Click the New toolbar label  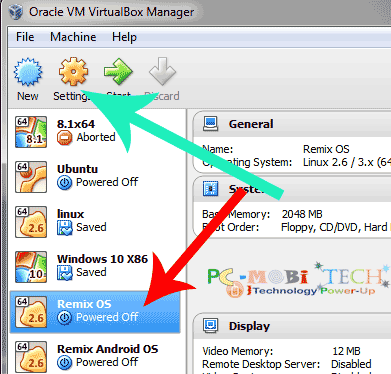(28, 96)
